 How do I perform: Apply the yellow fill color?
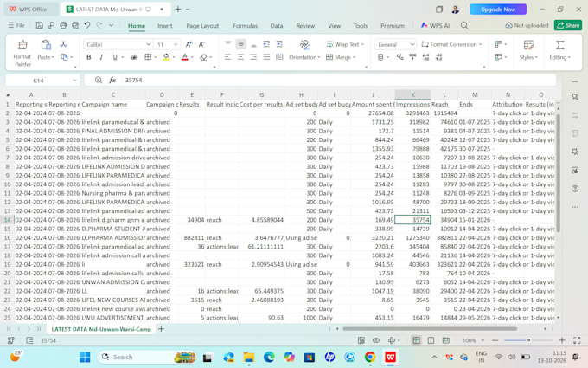pyautogui.click(x=166, y=57)
